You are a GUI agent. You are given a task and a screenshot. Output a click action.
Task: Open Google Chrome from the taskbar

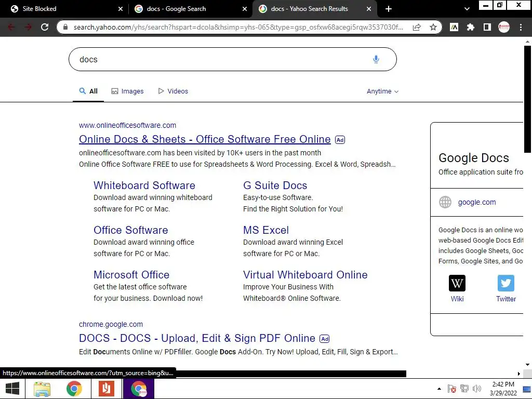(x=74, y=389)
